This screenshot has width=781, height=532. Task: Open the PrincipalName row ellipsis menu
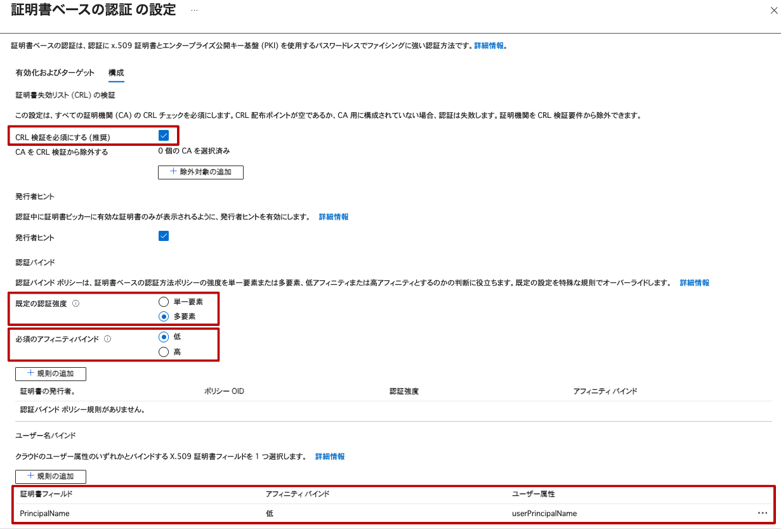pyautogui.click(x=762, y=513)
